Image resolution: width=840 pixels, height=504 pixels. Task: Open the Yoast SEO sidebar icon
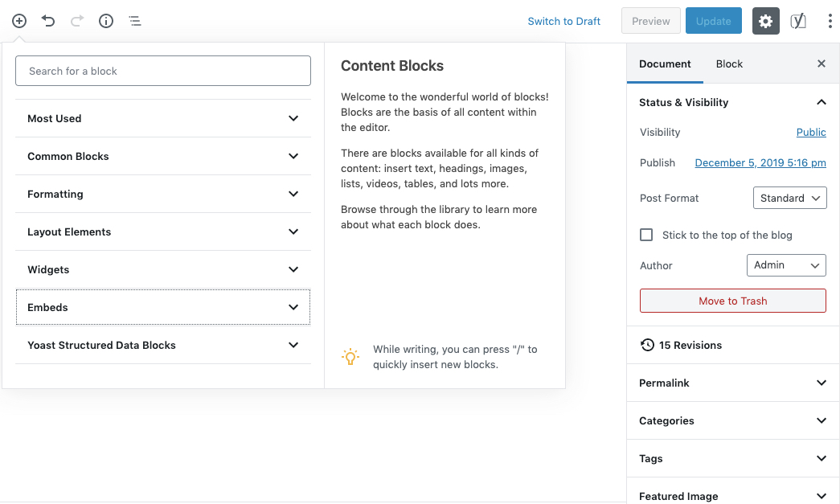pyautogui.click(x=797, y=21)
